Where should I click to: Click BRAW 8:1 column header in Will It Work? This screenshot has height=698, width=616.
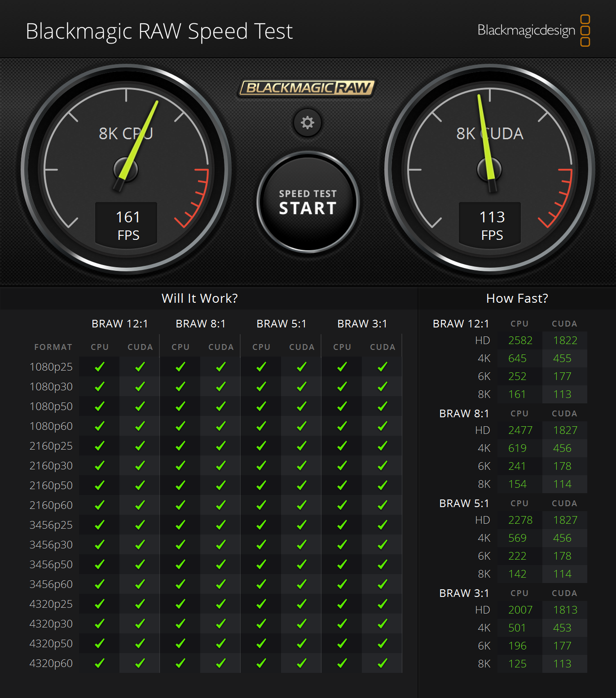[201, 324]
